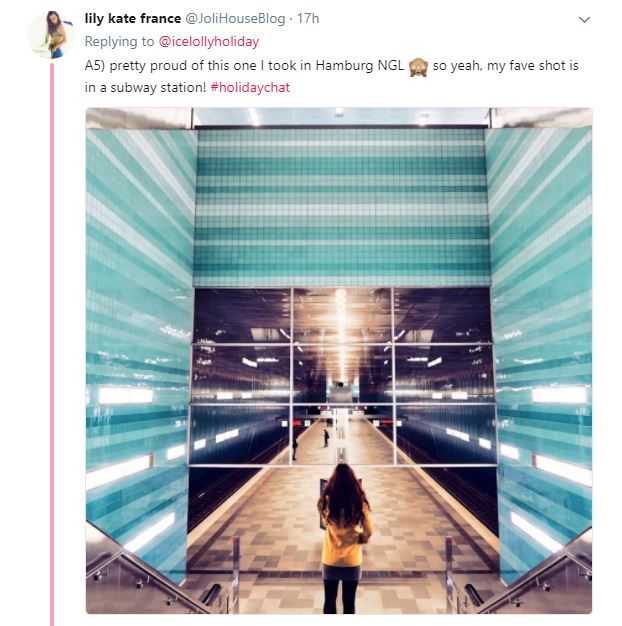Click the teal tiled wall above the platform
Screen dimensions: 622x626
coord(341,207)
